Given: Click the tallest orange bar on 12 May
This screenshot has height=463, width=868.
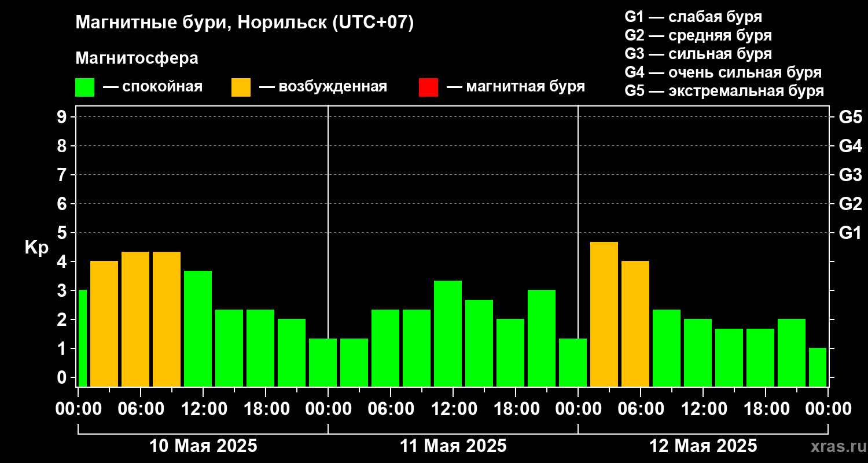Looking at the screenshot, I should pos(604,314).
